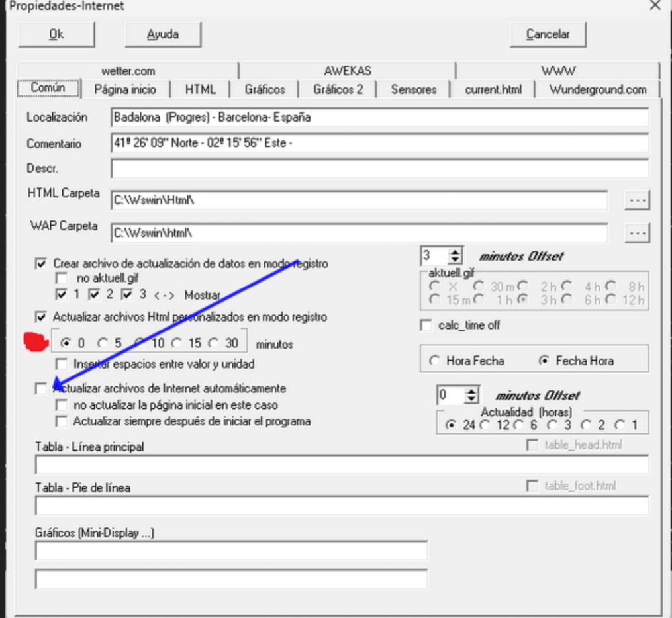This screenshot has width=672, height=618.
Task: Click the browse button for WAP Carpeta
Action: (x=638, y=233)
